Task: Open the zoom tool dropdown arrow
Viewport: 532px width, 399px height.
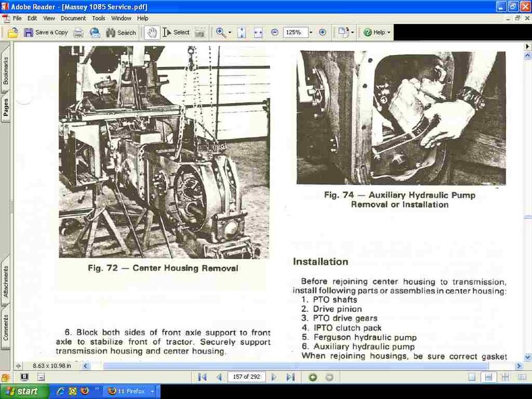Action: click(230, 33)
